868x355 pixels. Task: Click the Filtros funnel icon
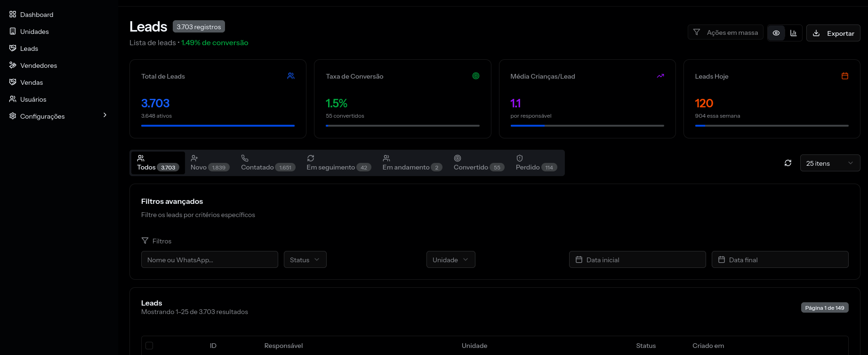145,241
